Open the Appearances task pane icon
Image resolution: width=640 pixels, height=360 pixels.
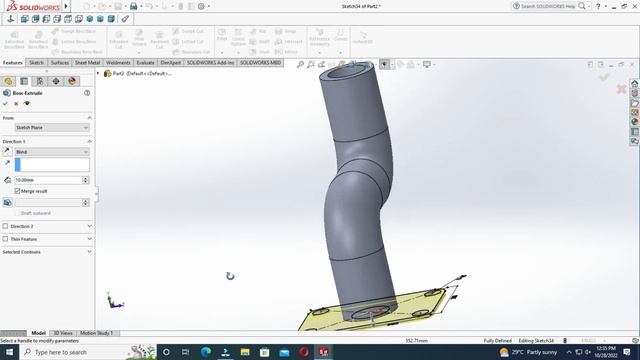click(635, 122)
